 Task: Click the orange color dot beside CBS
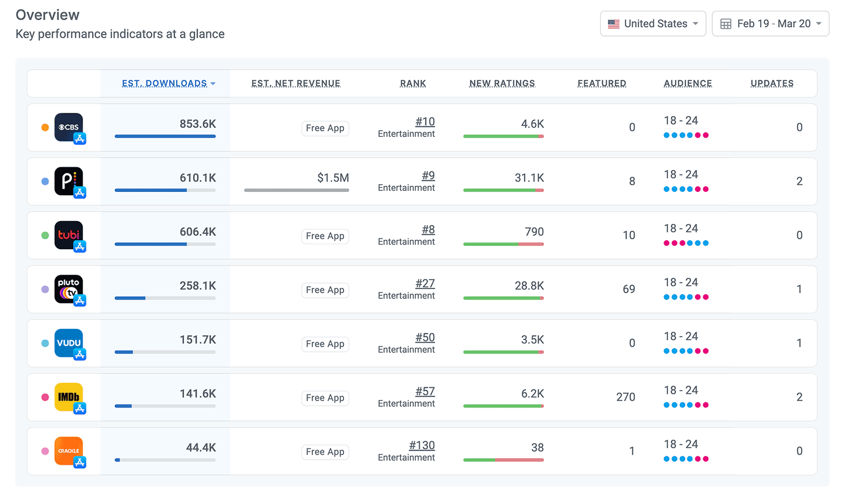pyautogui.click(x=45, y=127)
